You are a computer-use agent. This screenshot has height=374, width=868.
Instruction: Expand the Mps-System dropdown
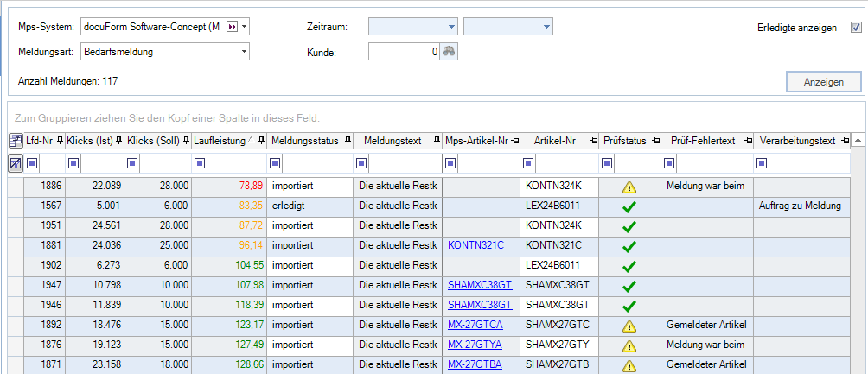pos(245,27)
